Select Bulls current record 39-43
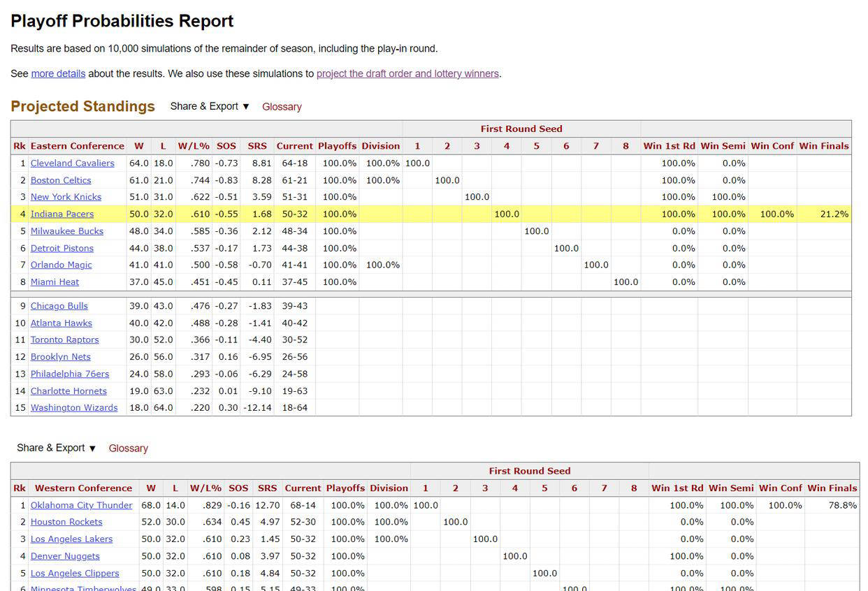This screenshot has height=591, width=868. tap(295, 306)
